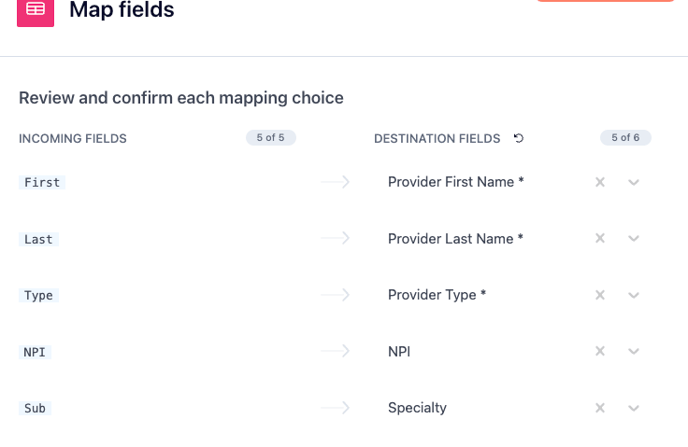Open the Provider Type dropdown chevron
688x447 pixels.
point(634,295)
